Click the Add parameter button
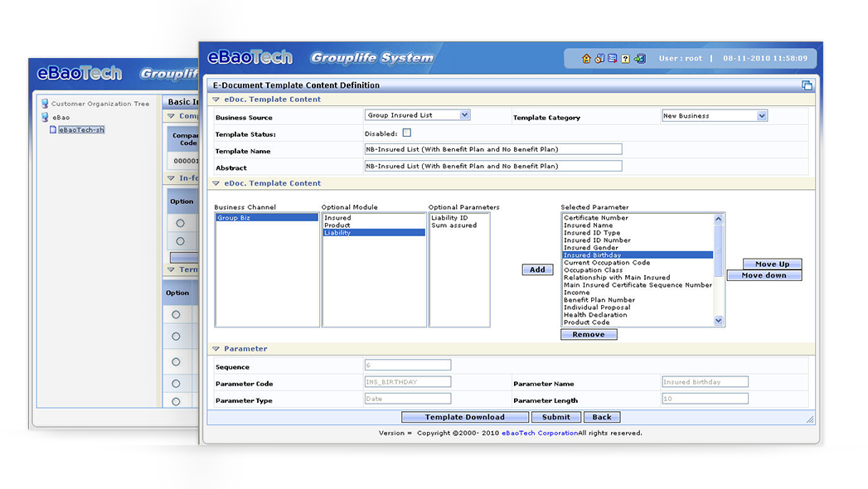Viewport: 868px width, 489px height. (x=537, y=269)
